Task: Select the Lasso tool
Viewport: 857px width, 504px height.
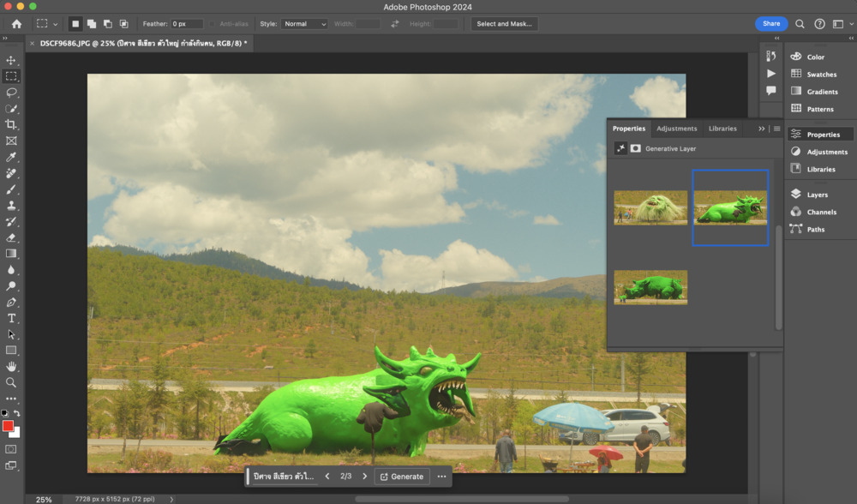Action: pos(11,92)
